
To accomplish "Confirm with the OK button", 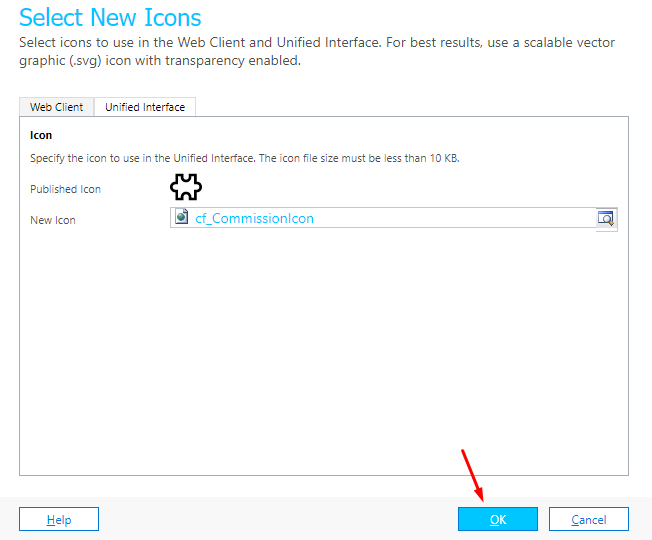I will coord(498,519).
